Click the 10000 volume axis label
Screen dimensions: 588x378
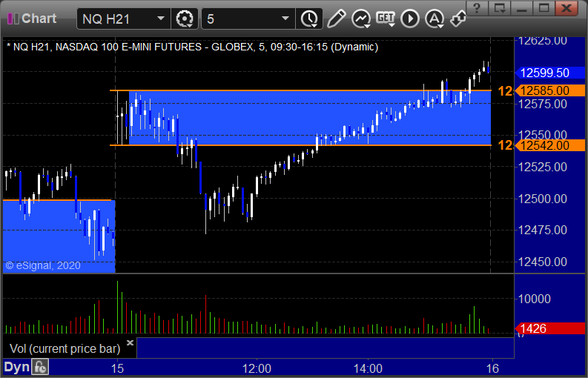(x=534, y=299)
